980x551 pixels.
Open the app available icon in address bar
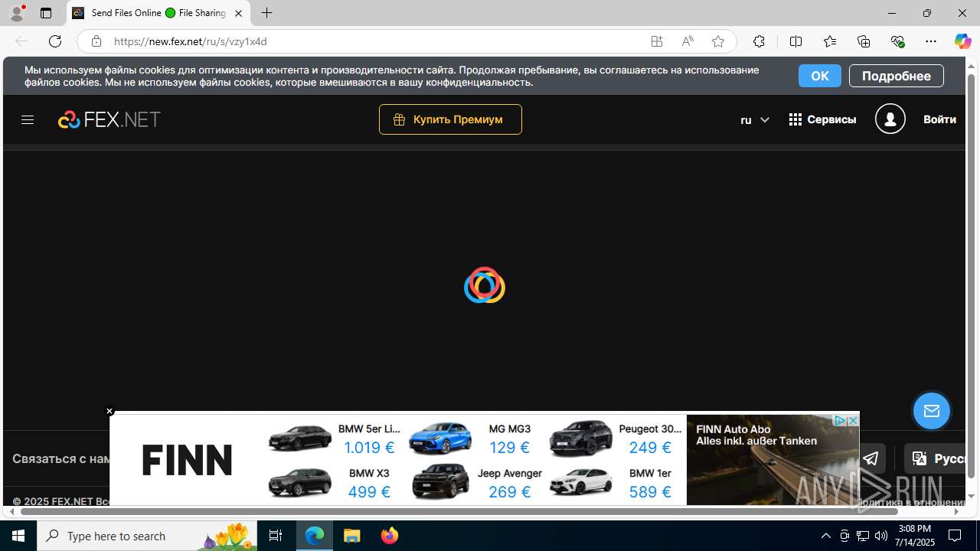point(657,41)
